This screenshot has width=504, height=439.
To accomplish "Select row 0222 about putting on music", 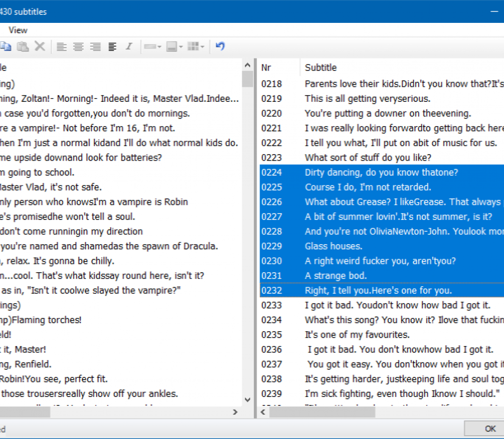I will (382, 143).
